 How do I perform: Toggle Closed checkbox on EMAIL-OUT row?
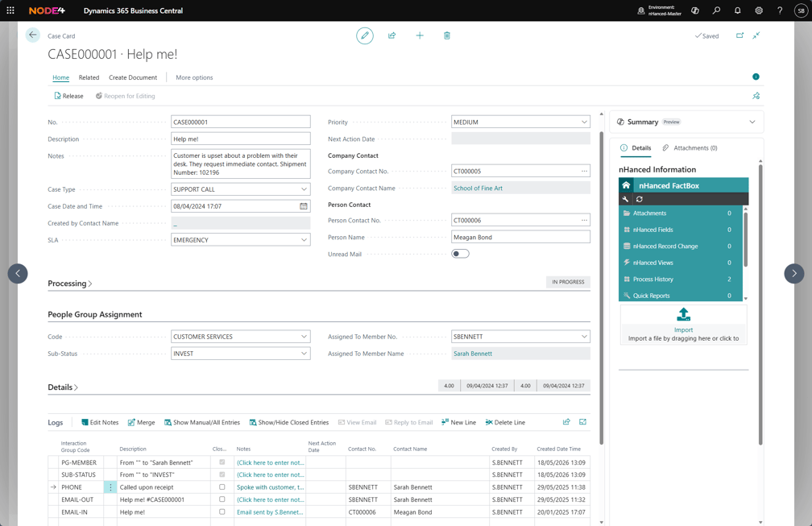(222, 499)
